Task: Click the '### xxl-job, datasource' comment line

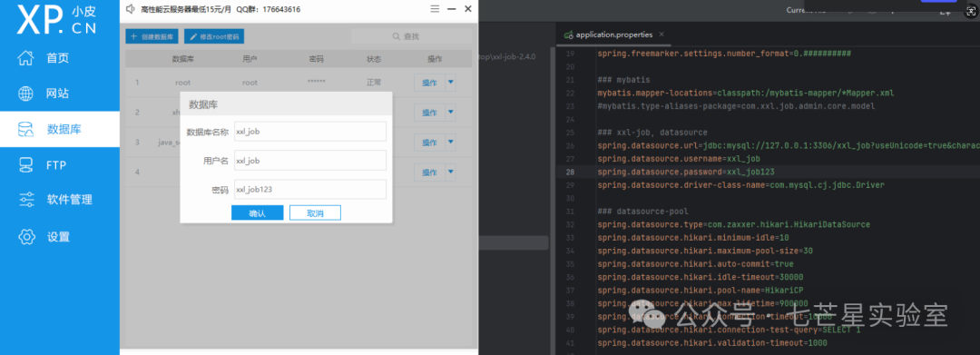Action: click(652, 133)
